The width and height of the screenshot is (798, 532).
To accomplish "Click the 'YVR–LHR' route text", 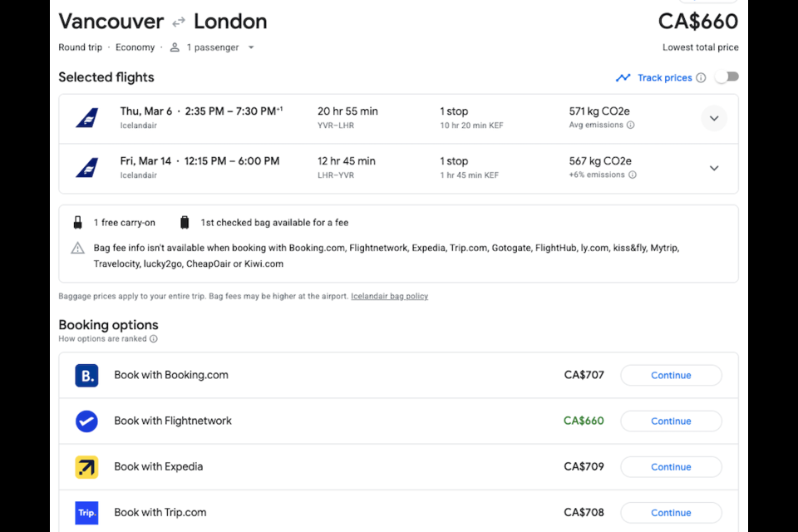I will [335, 126].
